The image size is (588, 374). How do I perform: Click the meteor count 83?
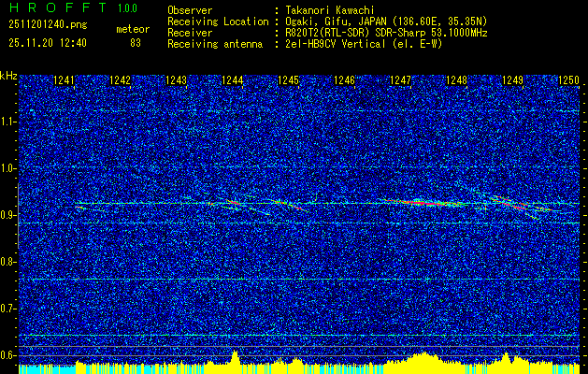[x=136, y=43]
